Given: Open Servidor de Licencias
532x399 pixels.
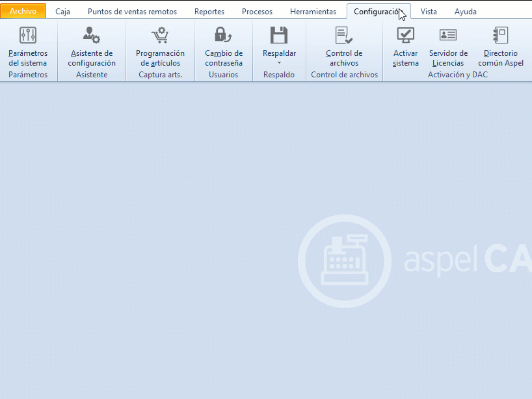Looking at the screenshot, I should coord(448,47).
